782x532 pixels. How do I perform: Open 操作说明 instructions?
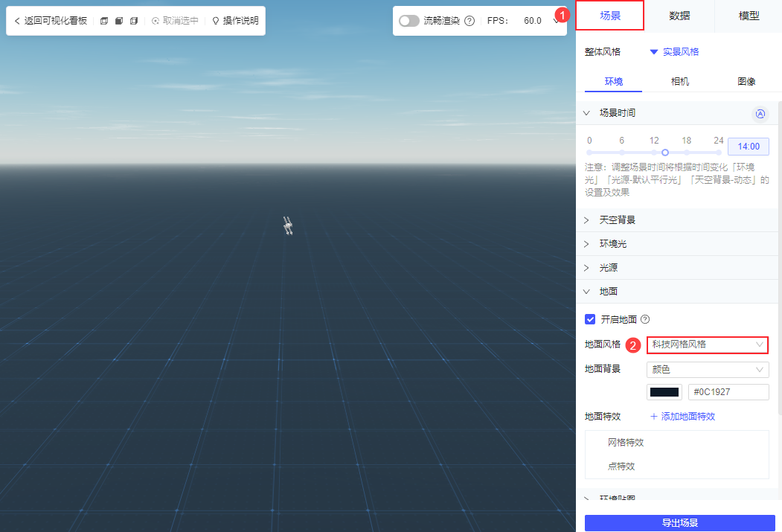(x=235, y=21)
